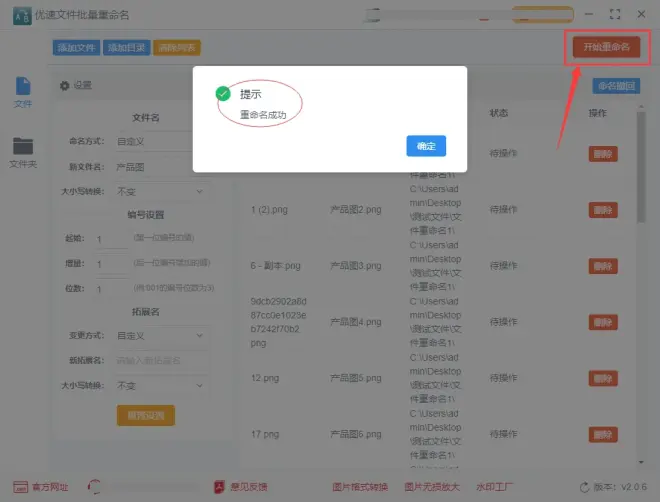Click green check icon in the dialog

pyautogui.click(x=223, y=93)
